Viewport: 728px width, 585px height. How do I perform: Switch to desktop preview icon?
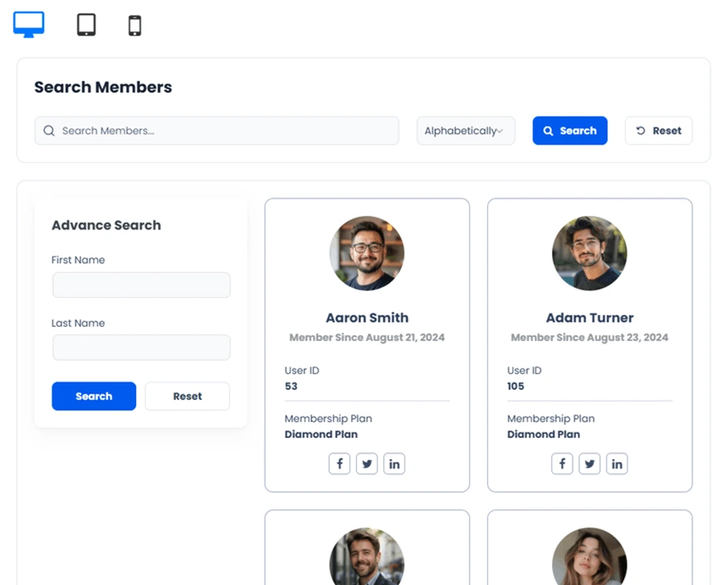tap(29, 25)
